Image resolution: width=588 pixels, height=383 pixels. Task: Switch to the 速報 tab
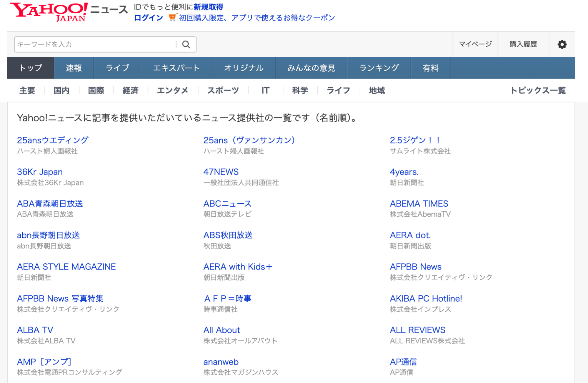coord(74,68)
